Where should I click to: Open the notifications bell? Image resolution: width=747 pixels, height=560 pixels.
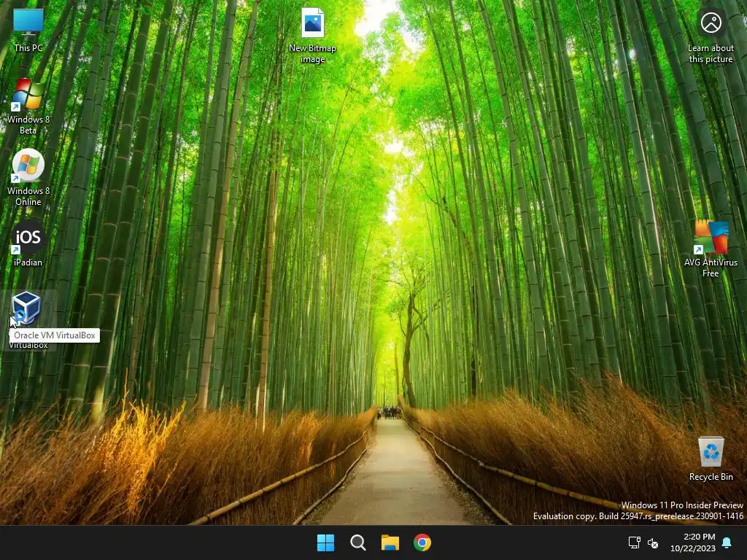(727, 542)
